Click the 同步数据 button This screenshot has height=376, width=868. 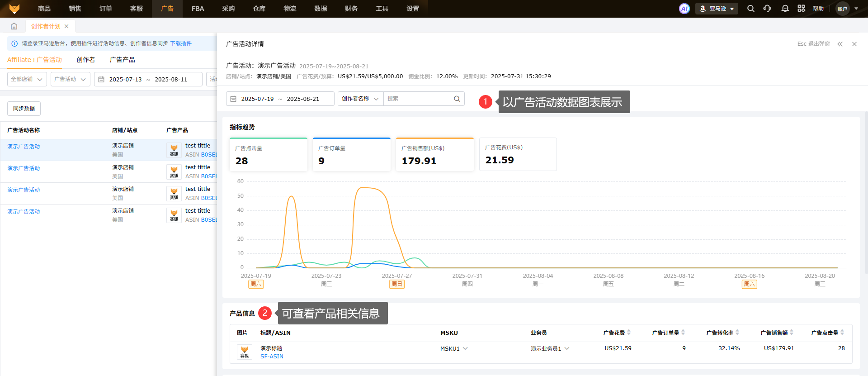(x=24, y=109)
